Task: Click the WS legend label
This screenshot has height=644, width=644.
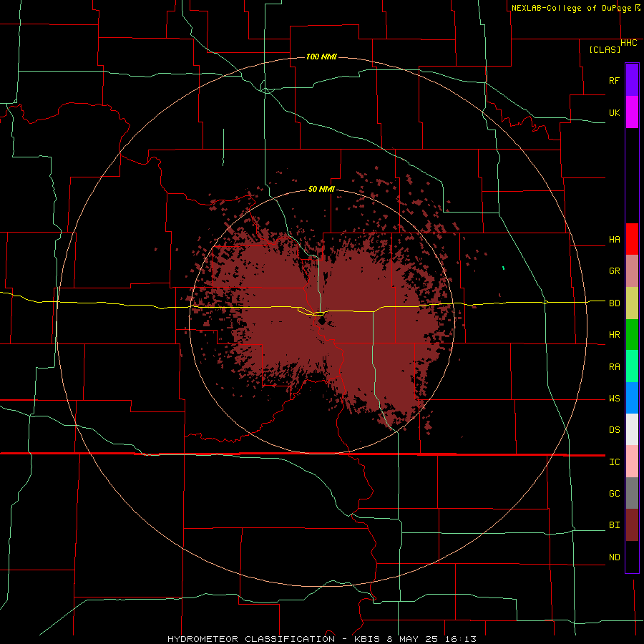Action: pos(614,399)
